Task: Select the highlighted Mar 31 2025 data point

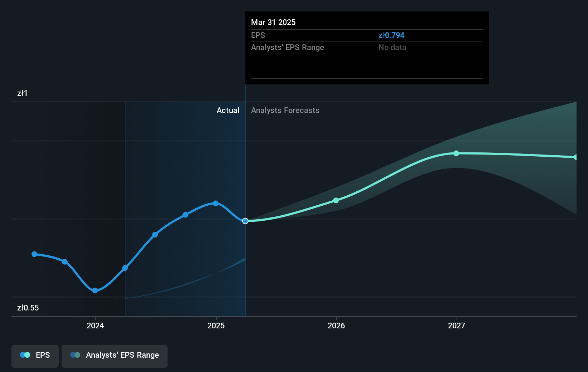Action: 245,221
